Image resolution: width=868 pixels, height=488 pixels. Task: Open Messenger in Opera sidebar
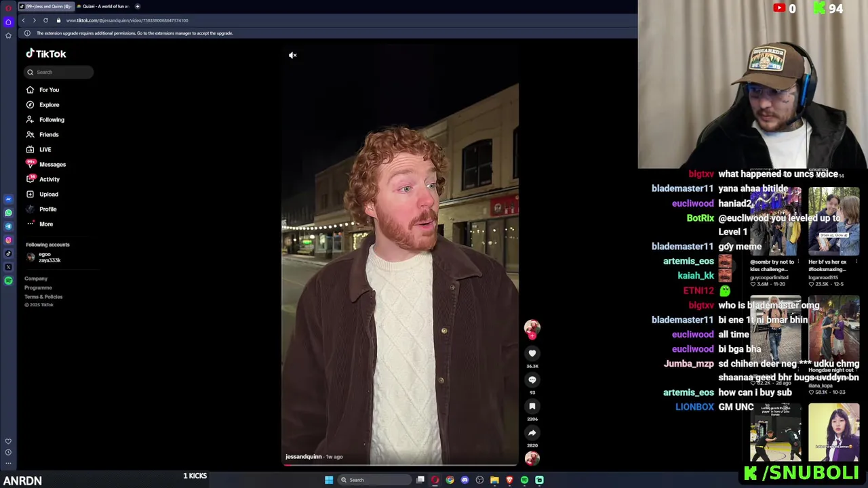(8, 199)
